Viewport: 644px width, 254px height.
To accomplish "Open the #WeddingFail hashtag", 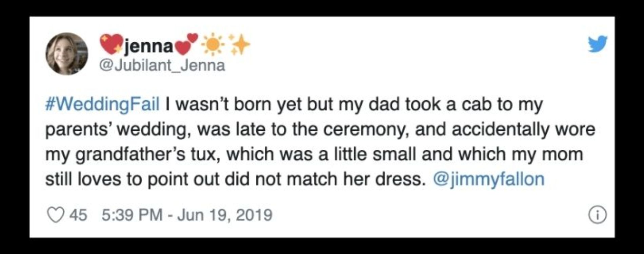I will (x=102, y=105).
